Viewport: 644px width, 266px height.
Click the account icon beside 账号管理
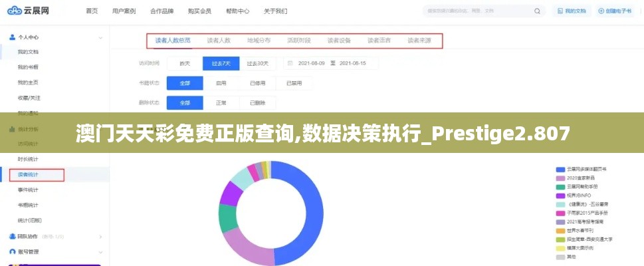click(13, 251)
